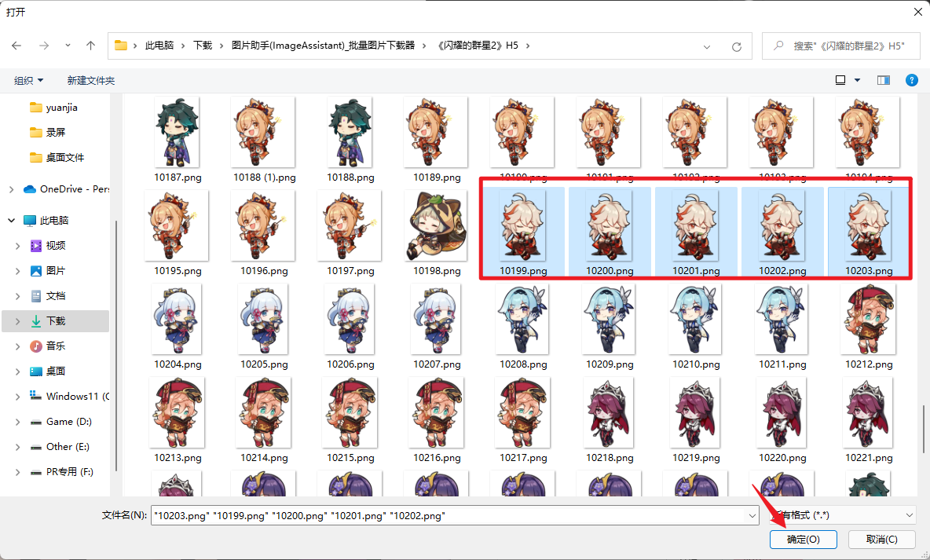Select the 录屏 folder in sidebar
This screenshot has height=560, width=930.
click(x=47, y=132)
